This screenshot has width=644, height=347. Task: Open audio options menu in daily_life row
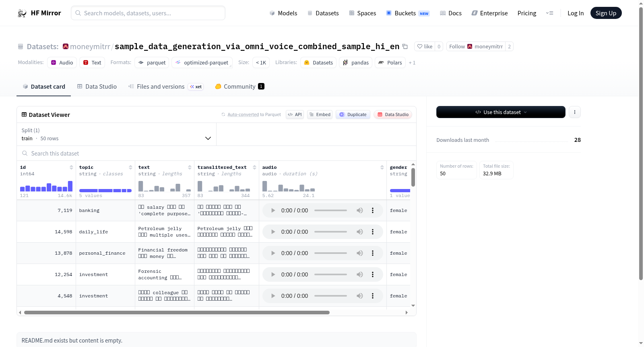point(373,232)
